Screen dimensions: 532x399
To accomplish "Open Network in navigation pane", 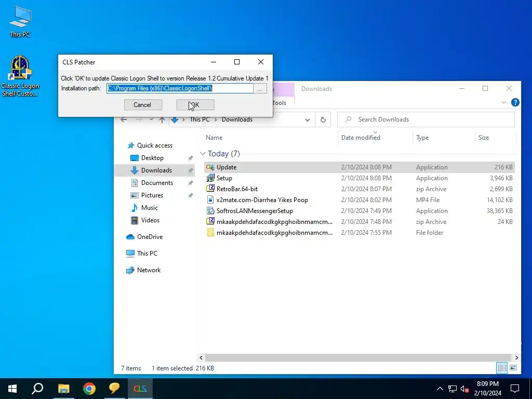I will coord(149,270).
